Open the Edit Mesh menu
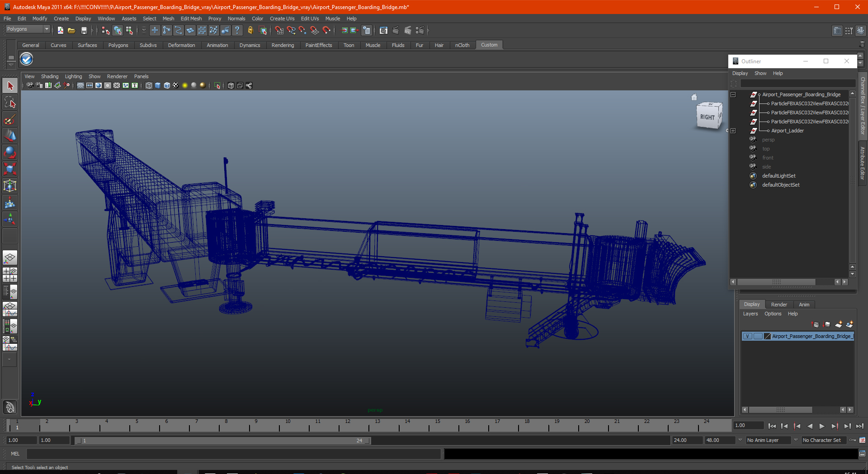Viewport: 868px width, 474px height. [191, 19]
